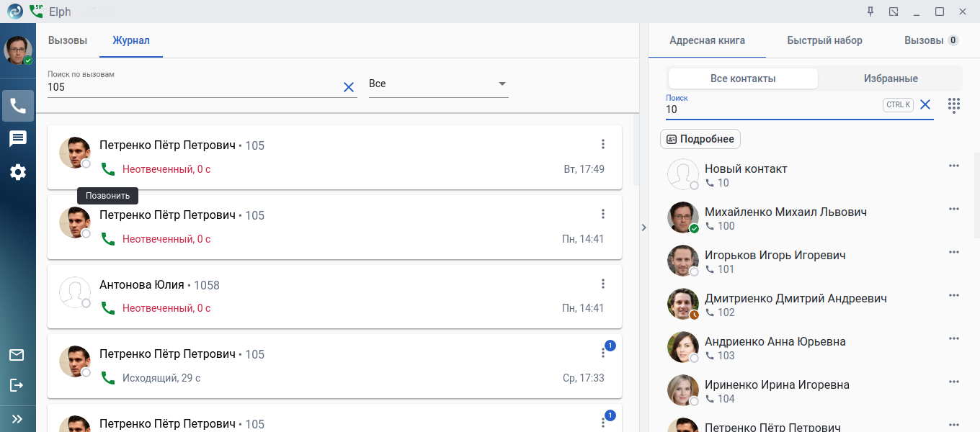
Task: Open the chat messages sidebar icon
Action: 17,139
